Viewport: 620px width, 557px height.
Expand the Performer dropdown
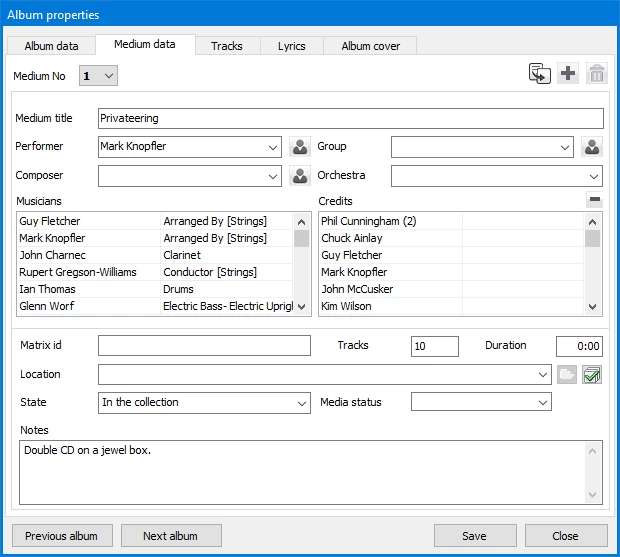pos(273,147)
